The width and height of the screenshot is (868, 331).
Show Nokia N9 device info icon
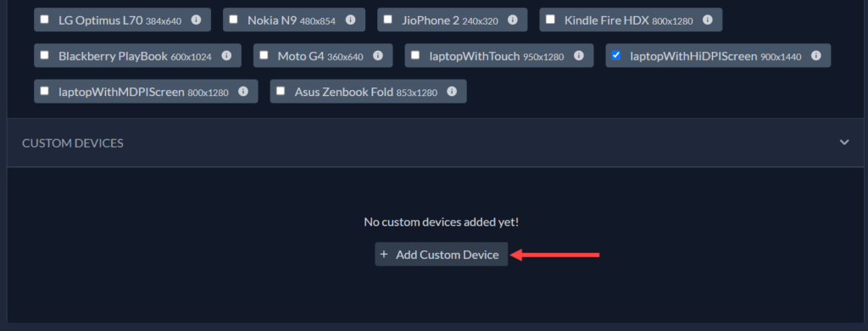350,20
